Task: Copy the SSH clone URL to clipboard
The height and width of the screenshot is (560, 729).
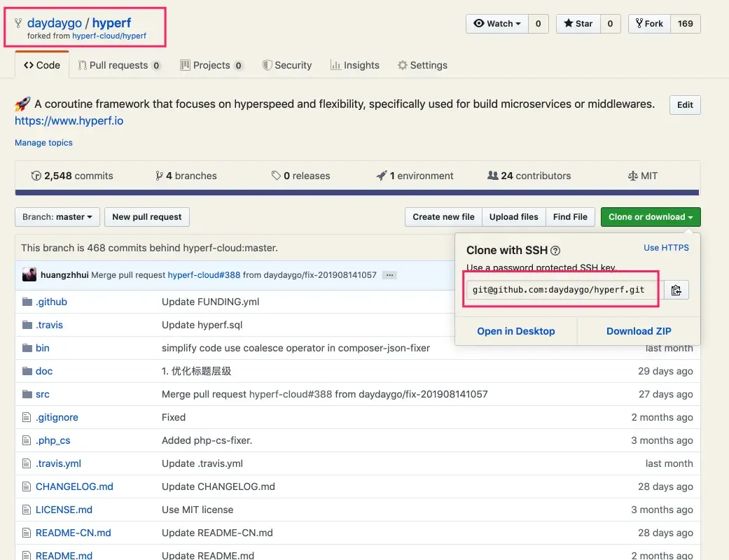Action: pos(676,290)
